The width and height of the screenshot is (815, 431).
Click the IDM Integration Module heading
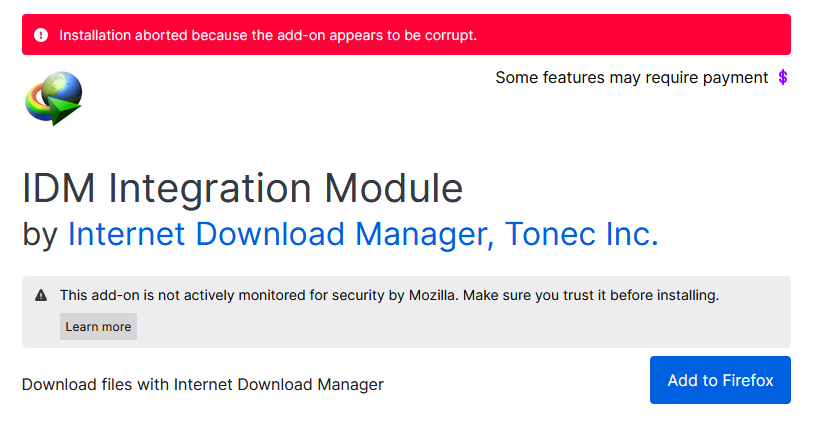[242, 188]
